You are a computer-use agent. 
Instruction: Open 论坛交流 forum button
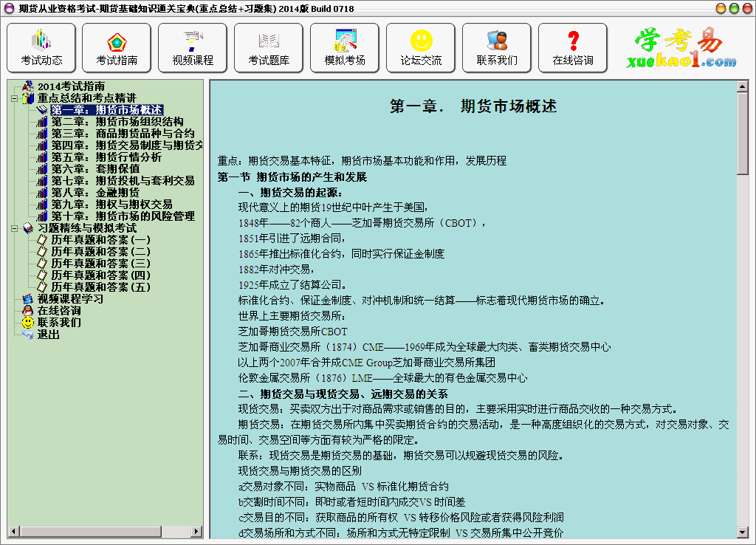pos(421,48)
